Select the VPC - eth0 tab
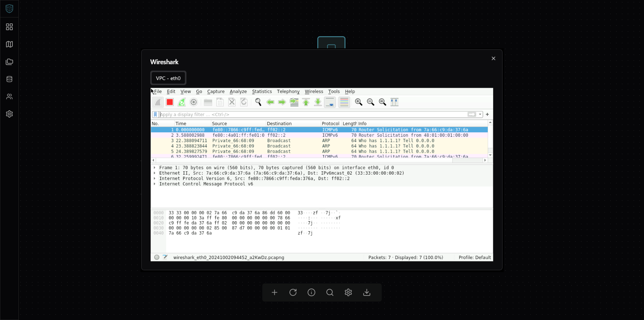 [x=168, y=78]
